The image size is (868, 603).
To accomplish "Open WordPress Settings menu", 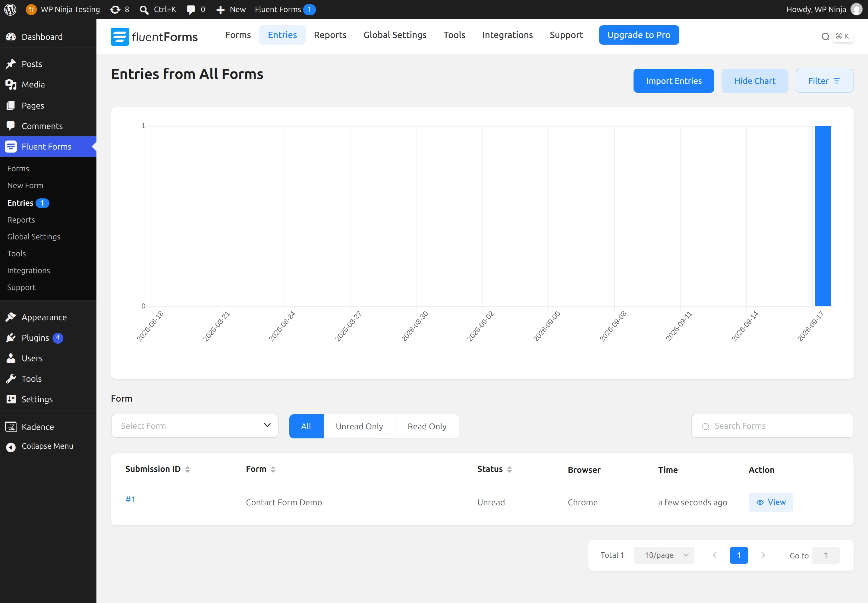I will click(x=48, y=399).
